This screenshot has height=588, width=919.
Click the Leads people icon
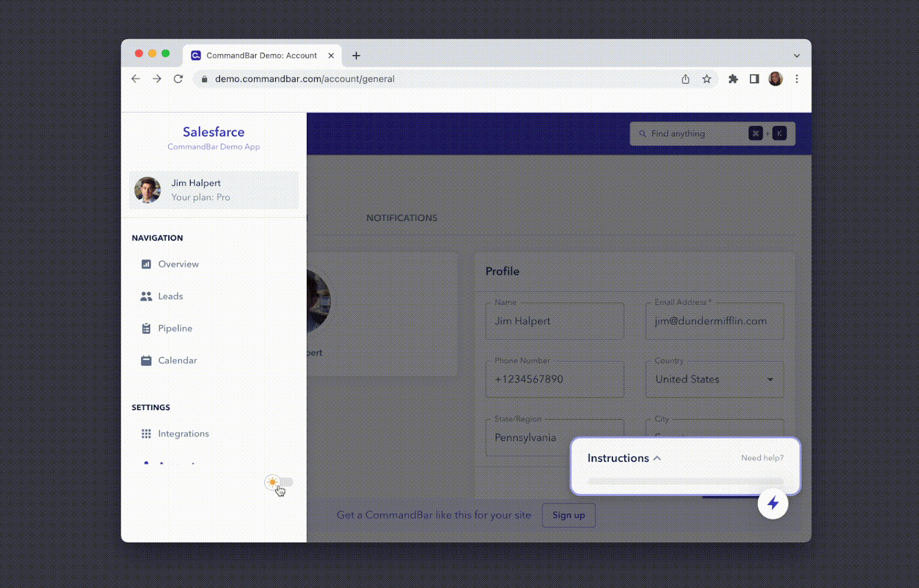click(146, 296)
